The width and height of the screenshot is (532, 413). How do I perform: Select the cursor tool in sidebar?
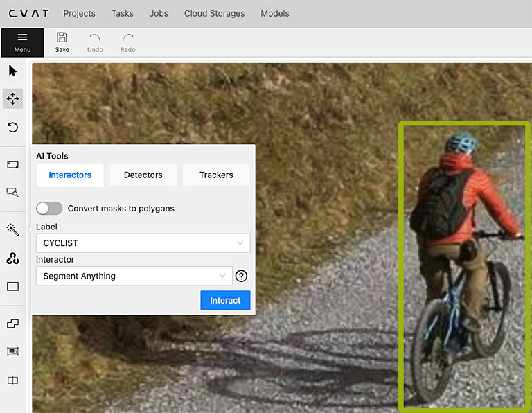coord(12,71)
